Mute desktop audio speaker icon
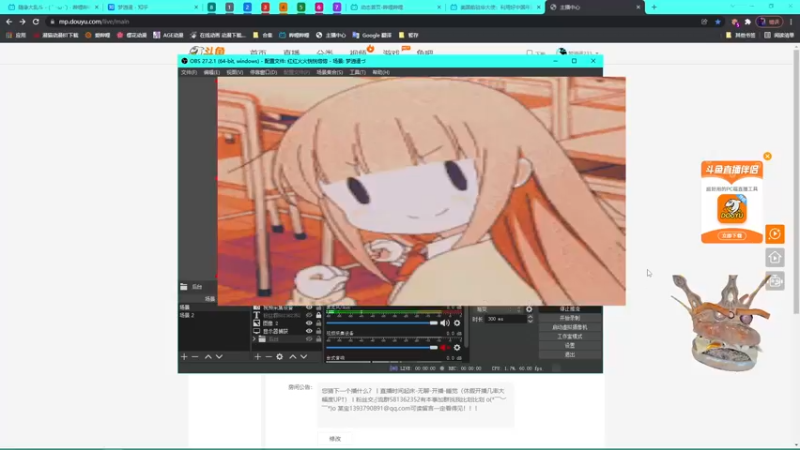 445,322
